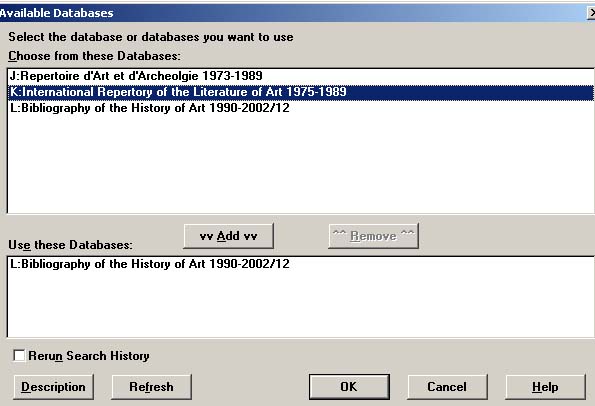
Task: Click the Rerun Search History label text
Action: [x=89, y=356]
